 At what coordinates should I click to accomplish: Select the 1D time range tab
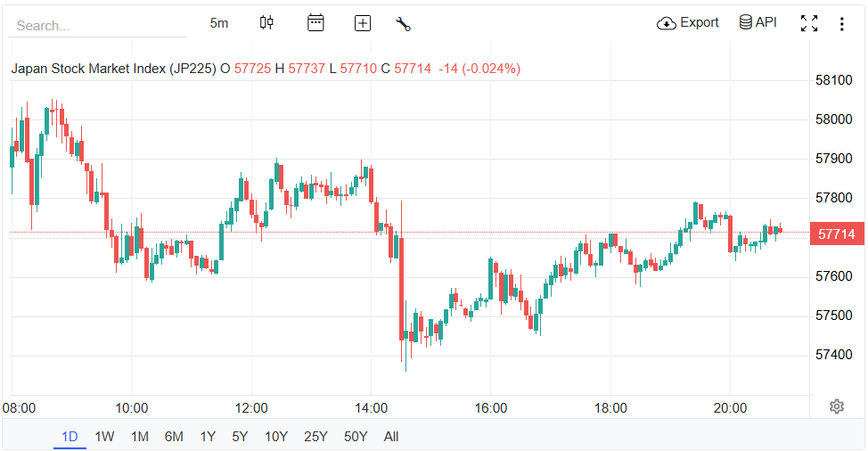point(70,437)
